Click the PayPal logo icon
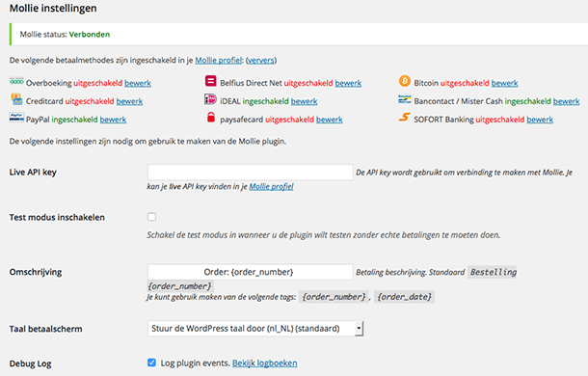Screen dimensions: 588x376 16,118
